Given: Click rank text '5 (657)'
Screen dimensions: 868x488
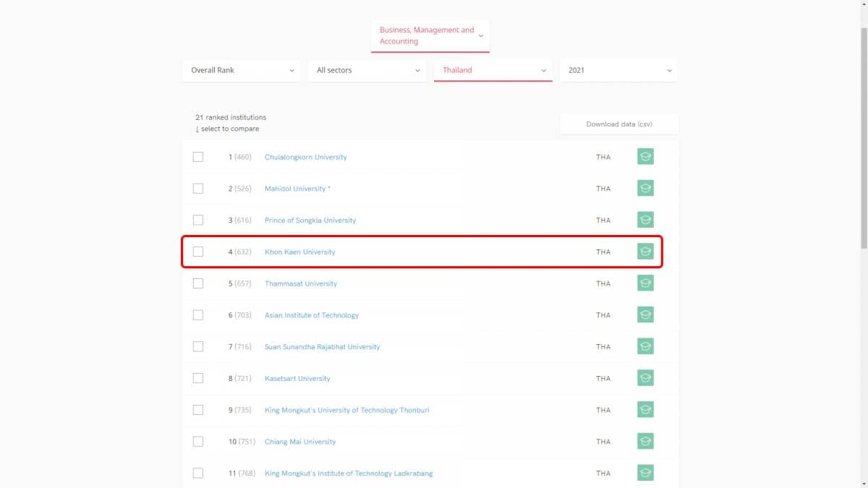Looking at the screenshot, I should [240, 283].
